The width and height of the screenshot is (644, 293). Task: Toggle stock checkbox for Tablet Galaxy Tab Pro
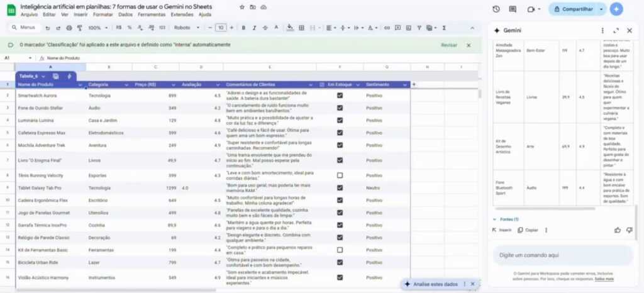click(340, 187)
